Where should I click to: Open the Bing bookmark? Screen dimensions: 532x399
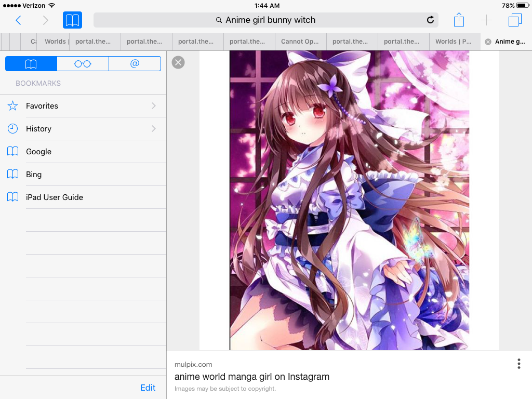(x=83, y=175)
